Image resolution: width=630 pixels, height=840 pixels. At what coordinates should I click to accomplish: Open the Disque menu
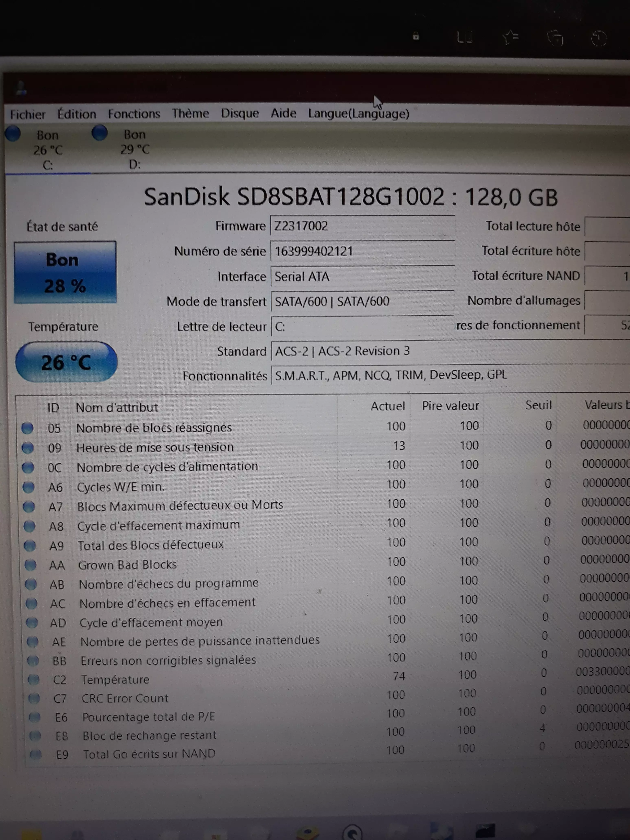coord(240,113)
